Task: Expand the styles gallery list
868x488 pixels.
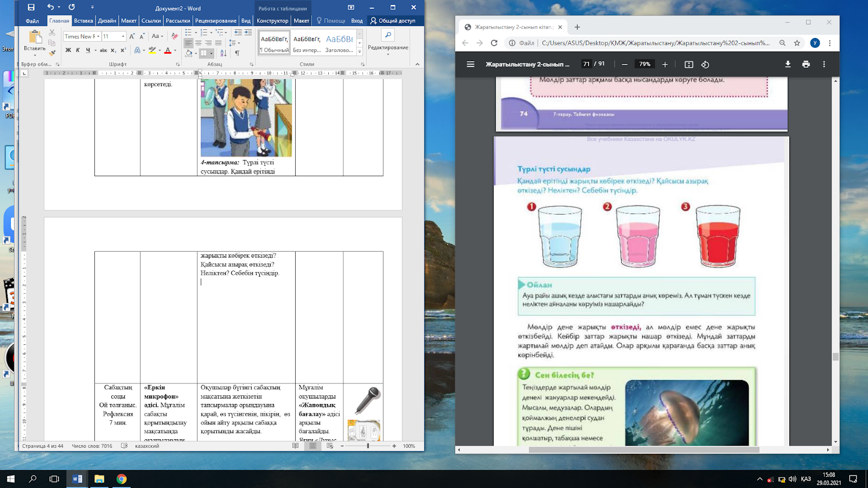Action: (x=359, y=52)
